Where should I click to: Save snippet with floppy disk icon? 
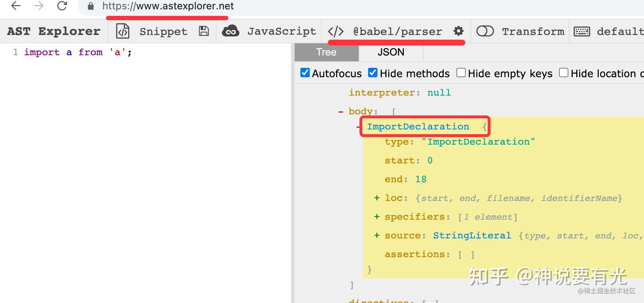tap(204, 31)
